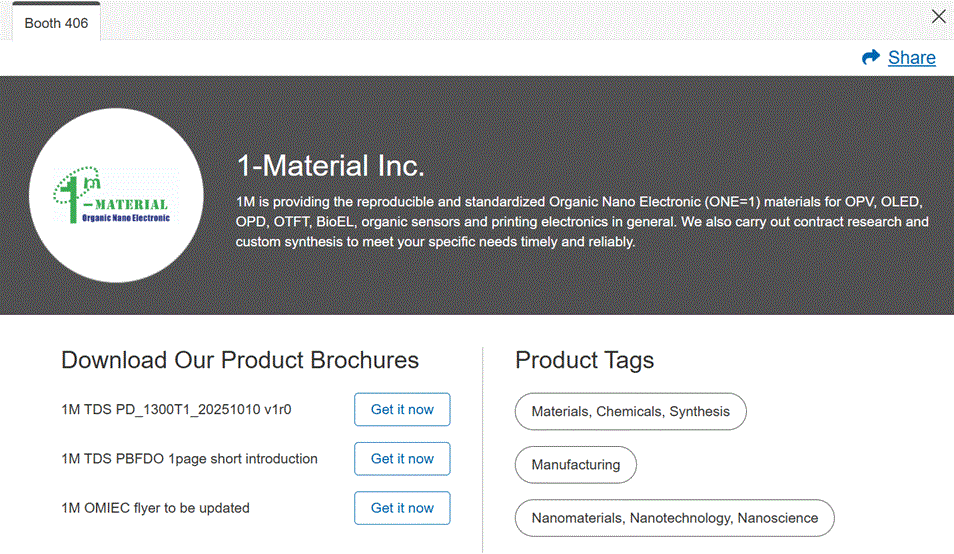954x554 pixels.
Task: Click the 1-Material Inc. company title
Action: (x=330, y=166)
